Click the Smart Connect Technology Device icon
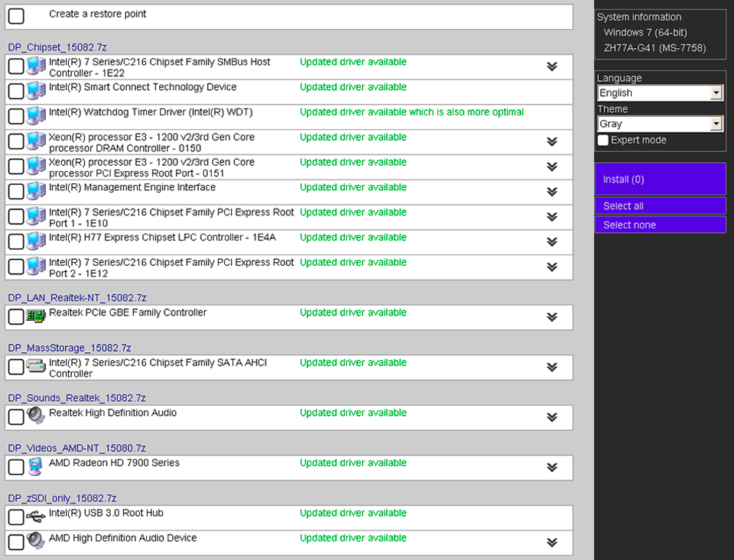 click(x=36, y=91)
